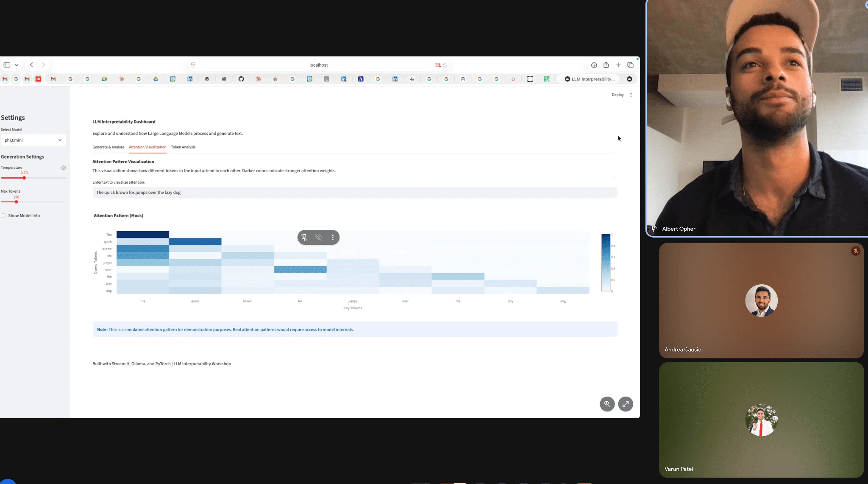Screen dimensions: 868x484
Task: Switch to Generate & Analyze tab
Action: pyautogui.click(x=108, y=147)
